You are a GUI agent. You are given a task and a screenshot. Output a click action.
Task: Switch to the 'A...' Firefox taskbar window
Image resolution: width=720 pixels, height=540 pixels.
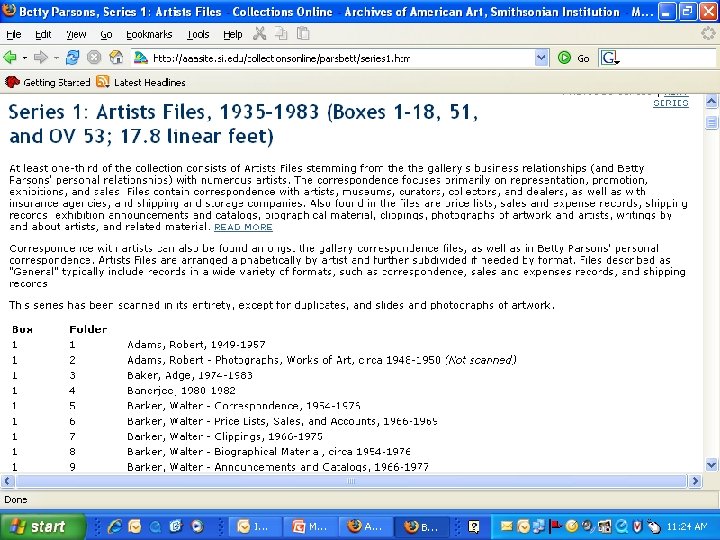[x=366, y=527]
